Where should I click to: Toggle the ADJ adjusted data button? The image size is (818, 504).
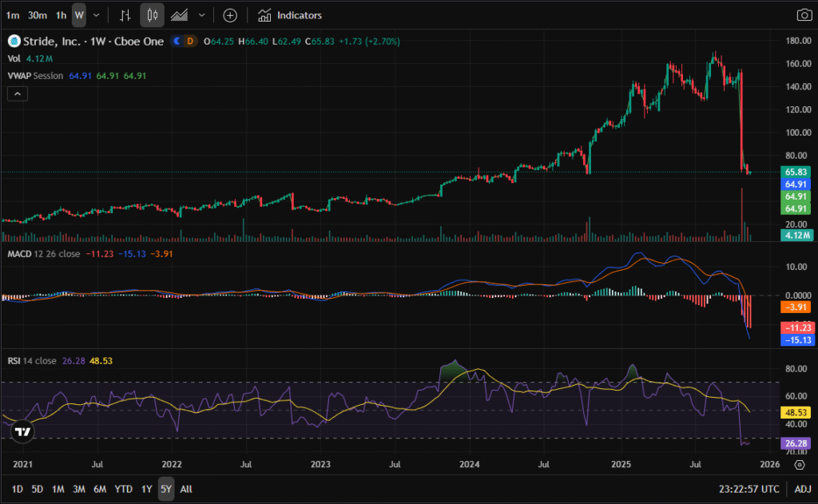(801, 489)
